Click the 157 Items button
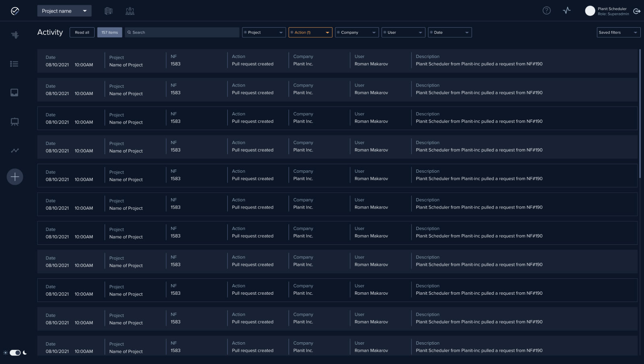This screenshot has height=364, width=644. click(109, 33)
